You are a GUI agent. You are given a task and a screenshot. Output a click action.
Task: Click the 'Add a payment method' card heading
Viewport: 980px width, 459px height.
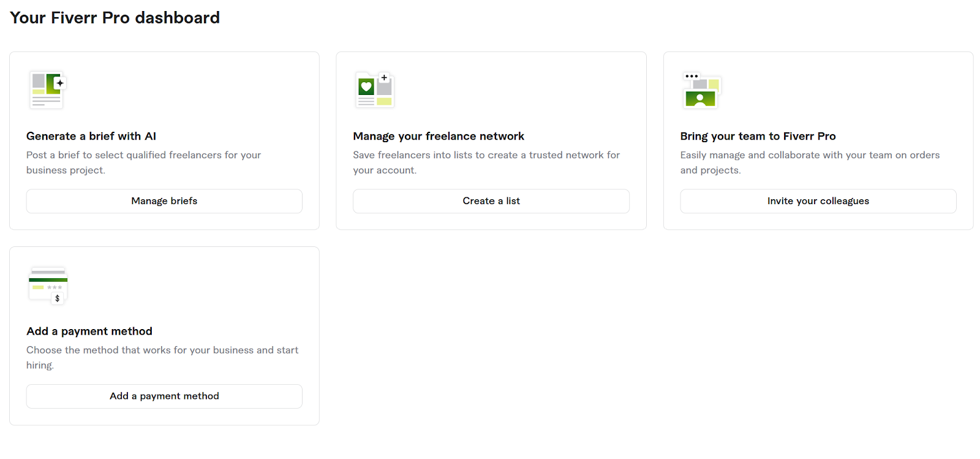click(x=89, y=331)
